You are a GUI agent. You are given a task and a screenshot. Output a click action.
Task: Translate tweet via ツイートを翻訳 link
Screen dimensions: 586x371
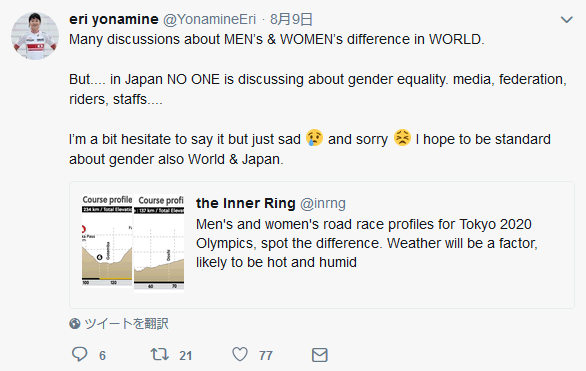[126, 324]
